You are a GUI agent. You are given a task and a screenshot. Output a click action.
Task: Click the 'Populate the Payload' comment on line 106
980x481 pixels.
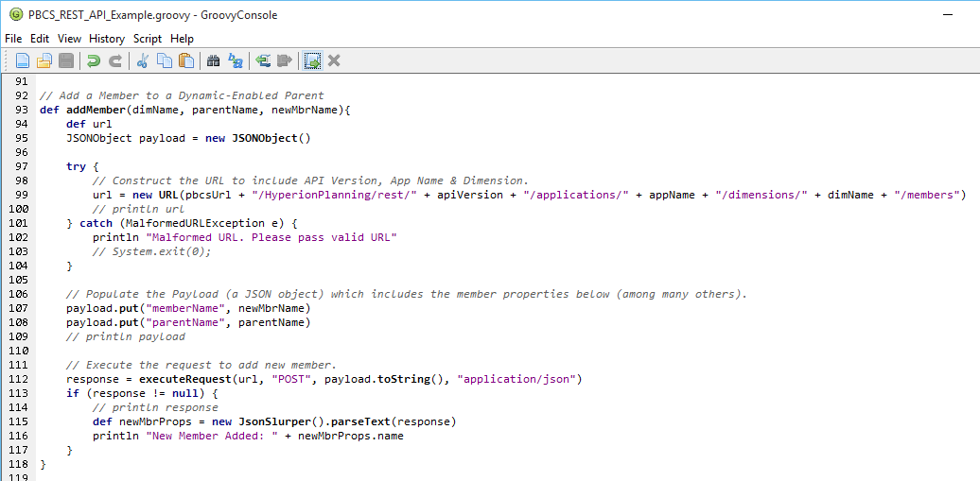coord(407,294)
